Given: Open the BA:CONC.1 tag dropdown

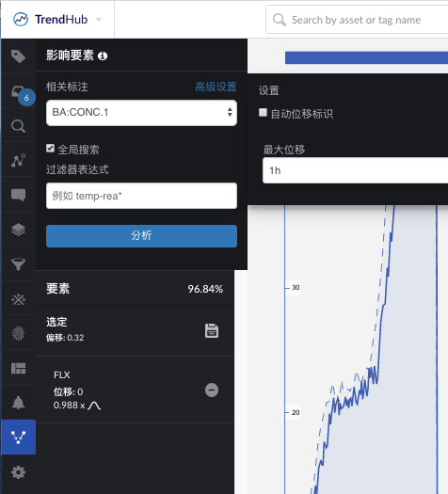Looking at the screenshot, I should coord(141,113).
